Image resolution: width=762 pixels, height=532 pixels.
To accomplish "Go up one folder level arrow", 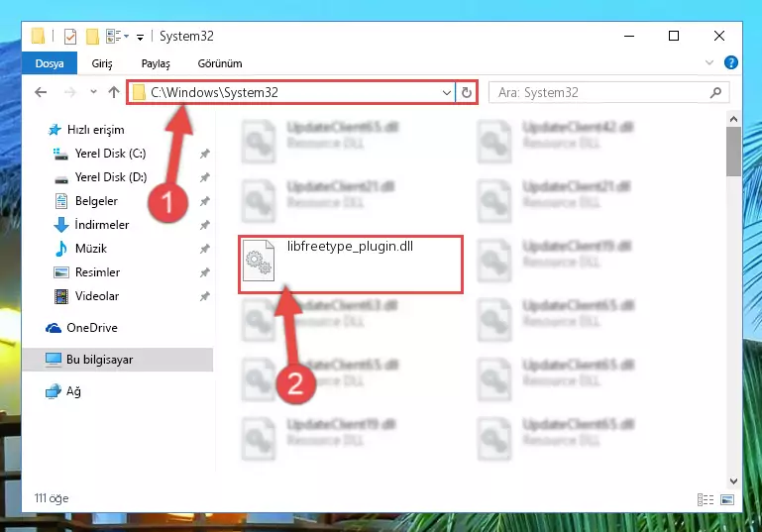I will pos(114,92).
